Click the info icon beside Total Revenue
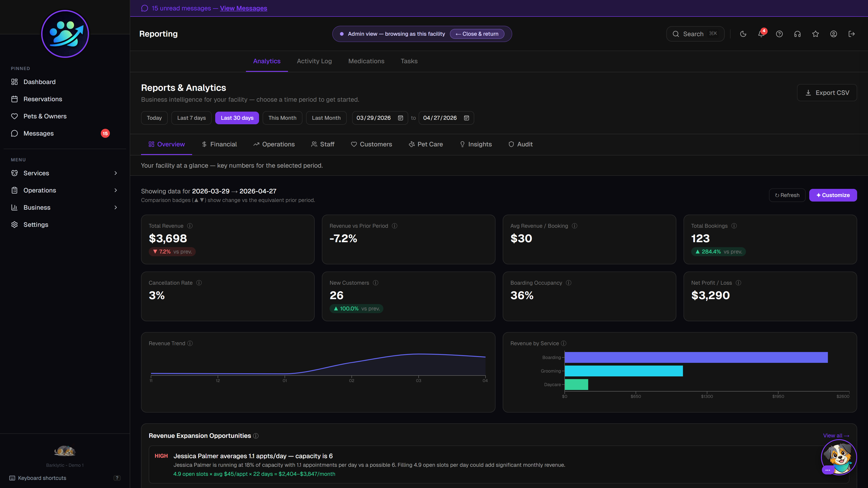This screenshot has height=488, width=868. (x=189, y=226)
